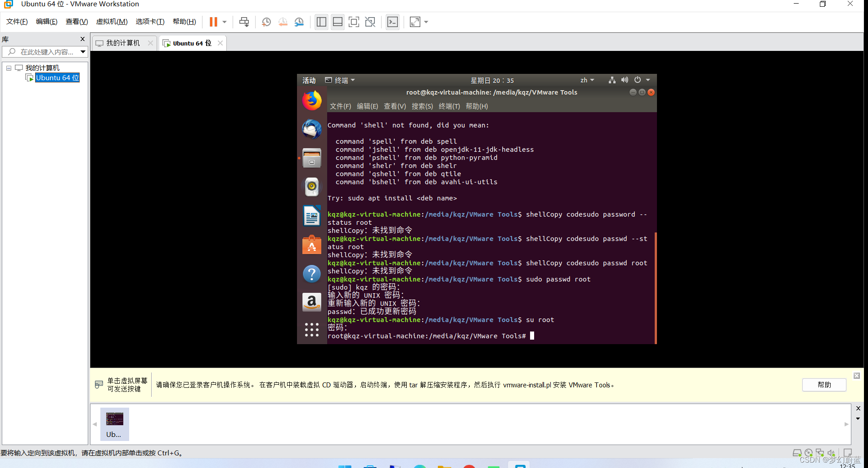This screenshot has width=868, height=468.
Task: Open the library search dropdown arrow
Action: 83,52
